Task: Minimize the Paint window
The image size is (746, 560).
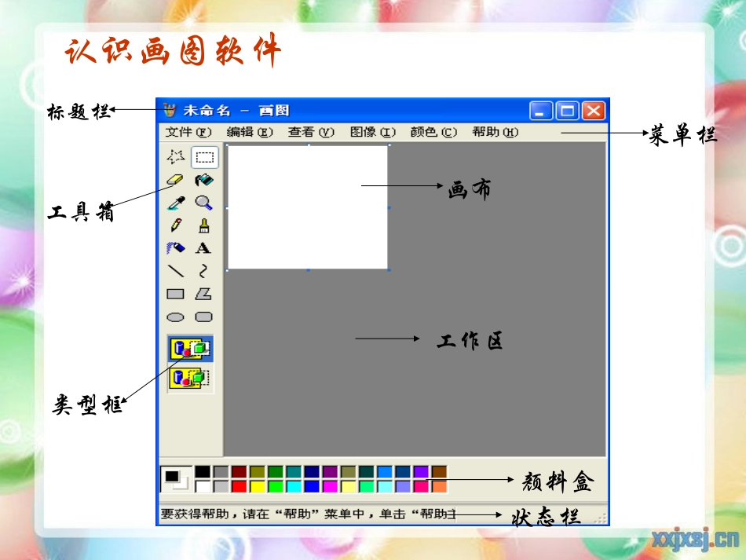Action: point(541,111)
